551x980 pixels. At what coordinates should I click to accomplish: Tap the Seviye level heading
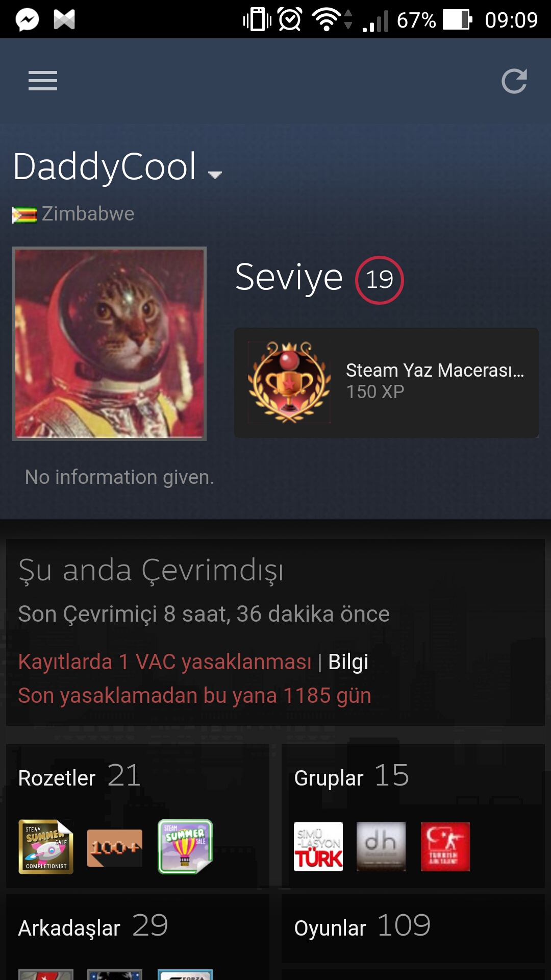[x=289, y=278]
